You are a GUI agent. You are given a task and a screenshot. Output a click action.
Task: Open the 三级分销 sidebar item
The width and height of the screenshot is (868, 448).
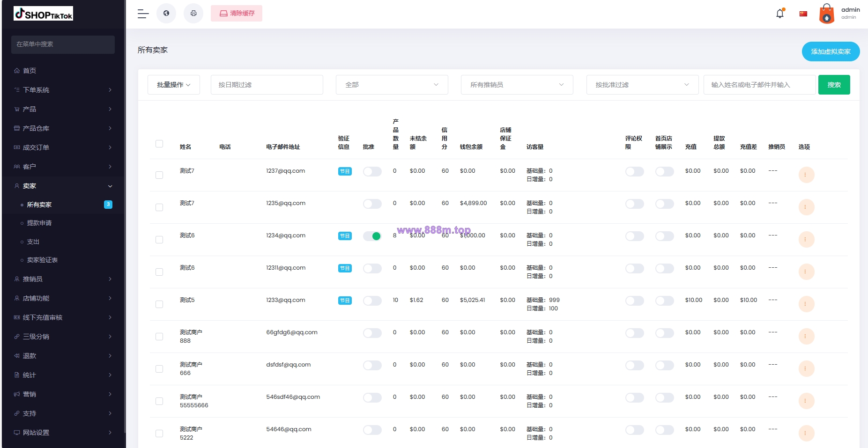click(63, 337)
